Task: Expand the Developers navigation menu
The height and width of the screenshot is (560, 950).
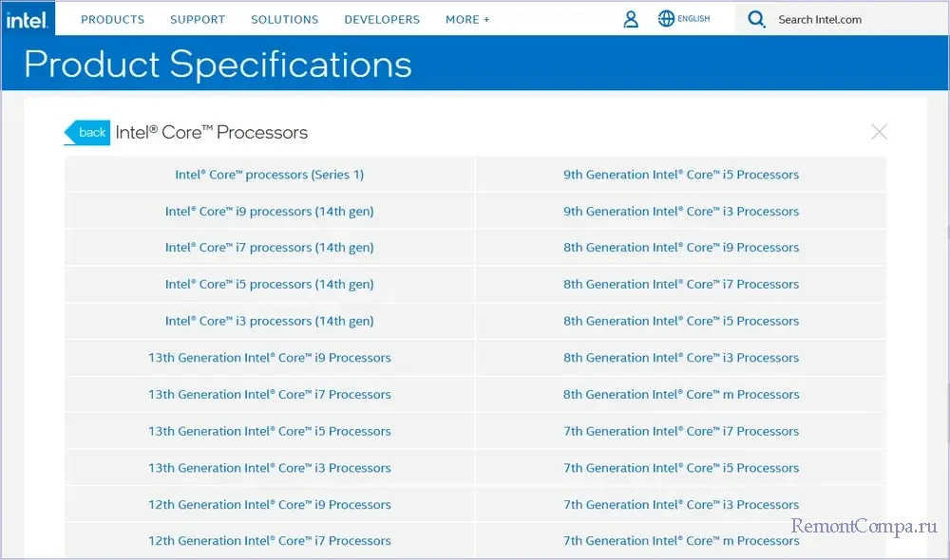Action: (382, 19)
